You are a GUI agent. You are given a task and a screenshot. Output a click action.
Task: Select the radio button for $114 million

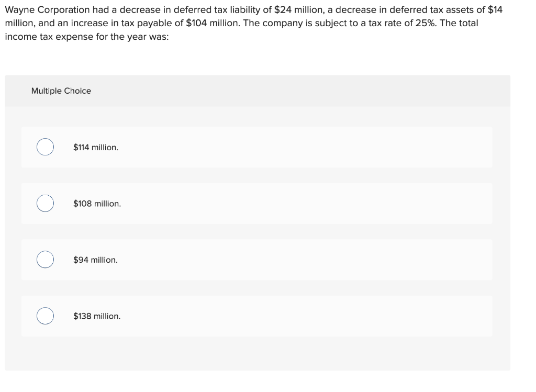click(x=44, y=147)
